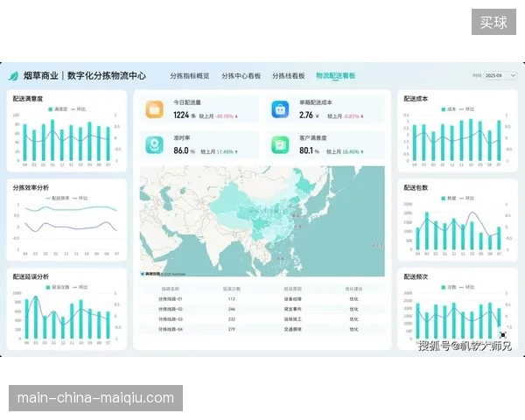The height and width of the screenshot is (420, 525).
Task: Toggle 环比 legend in 配送包数 chart
Action: click(467, 199)
